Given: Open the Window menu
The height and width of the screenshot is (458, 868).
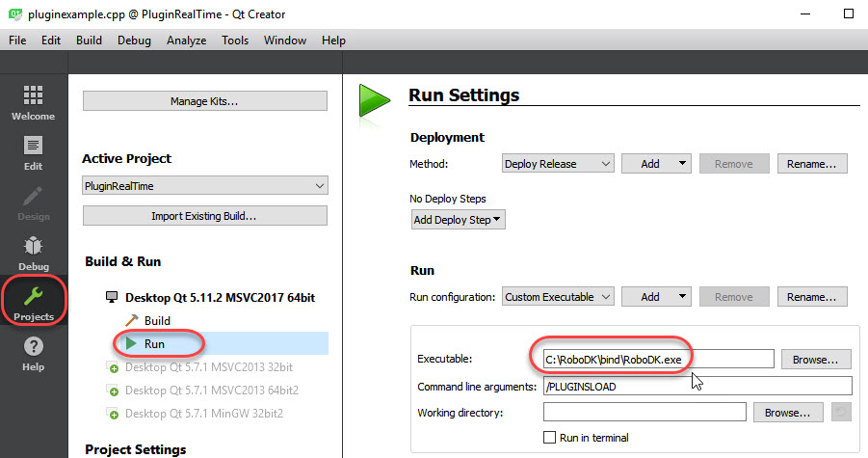Looking at the screenshot, I should pyautogui.click(x=285, y=40).
